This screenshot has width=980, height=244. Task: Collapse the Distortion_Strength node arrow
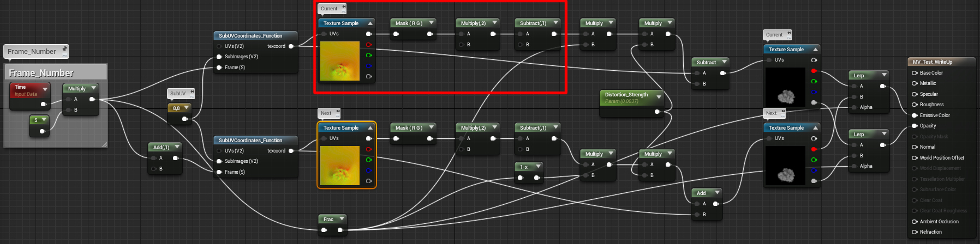659,97
